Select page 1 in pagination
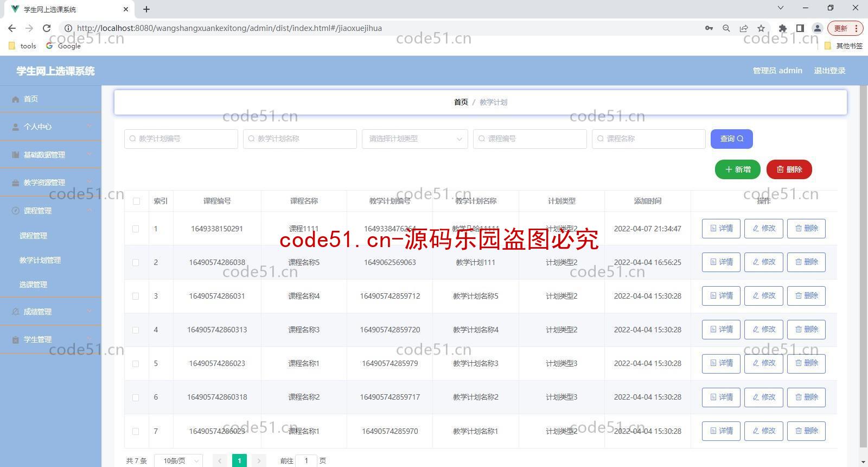Screen dimensions: 868x467 pos(239,460)
